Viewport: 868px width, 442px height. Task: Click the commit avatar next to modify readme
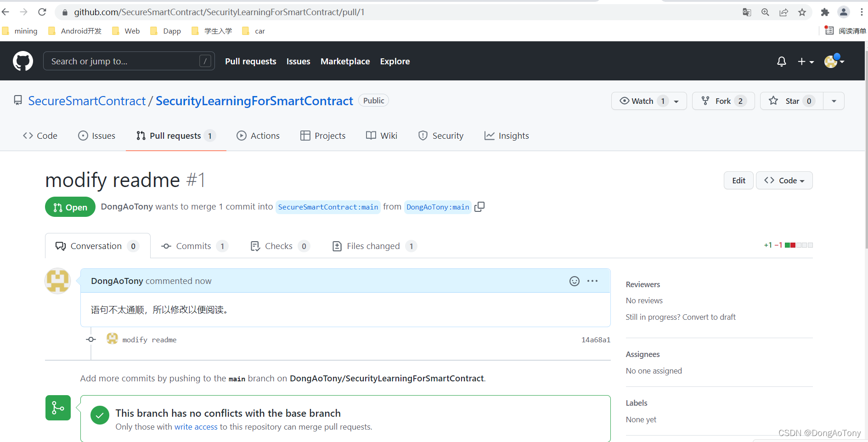coord(112,339)
